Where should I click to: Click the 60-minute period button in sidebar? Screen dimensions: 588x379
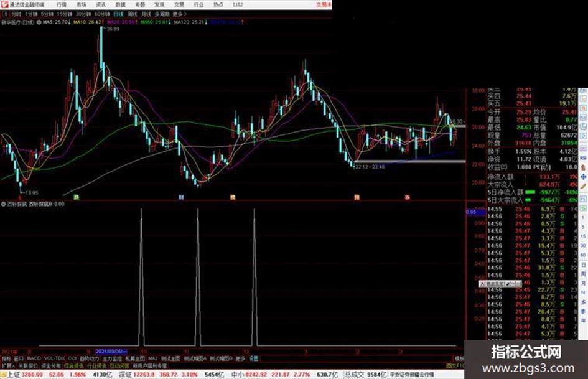click(x=583, y=255)
